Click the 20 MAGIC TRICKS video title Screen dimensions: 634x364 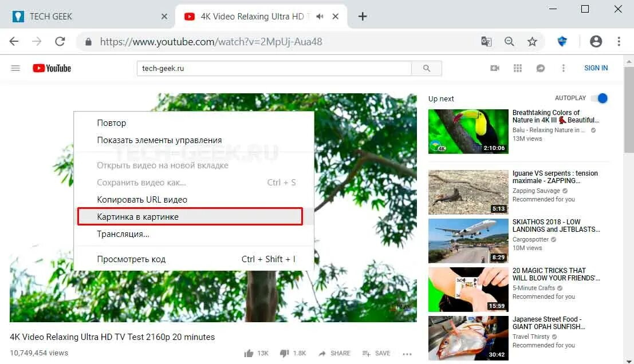556,274
